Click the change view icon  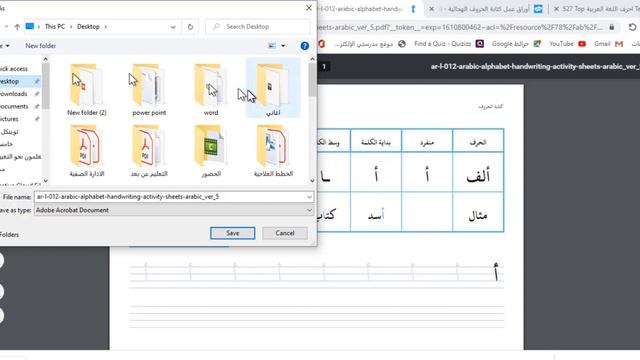point(272,46)
